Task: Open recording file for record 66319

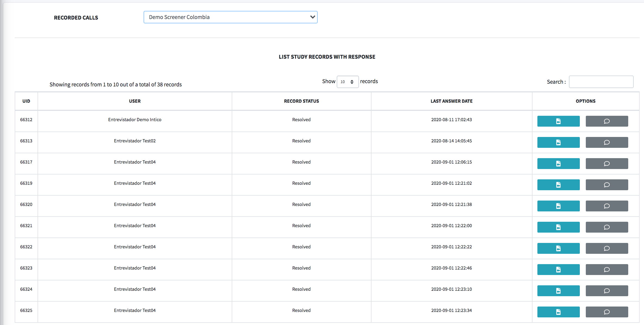Action: (558, 185)
